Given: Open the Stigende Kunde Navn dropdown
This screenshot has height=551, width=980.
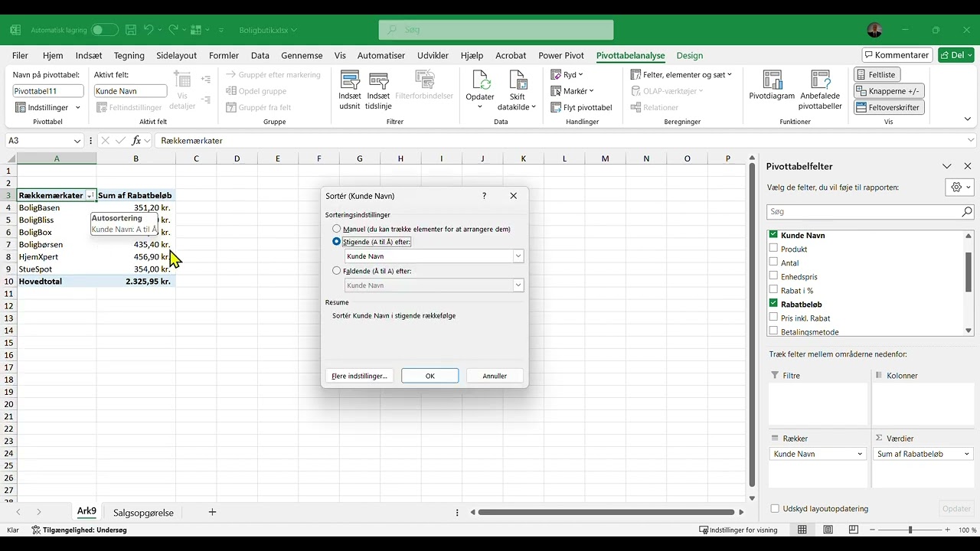Looking at the screenshot, I should [518, 256].
